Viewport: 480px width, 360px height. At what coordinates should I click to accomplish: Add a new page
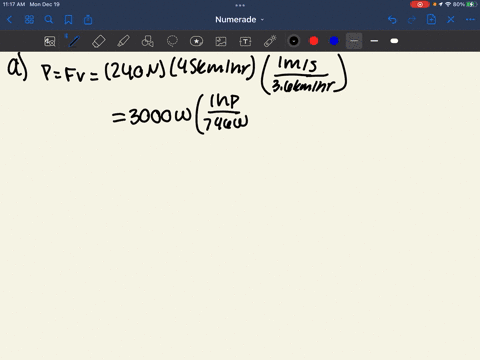coord(431,19)
